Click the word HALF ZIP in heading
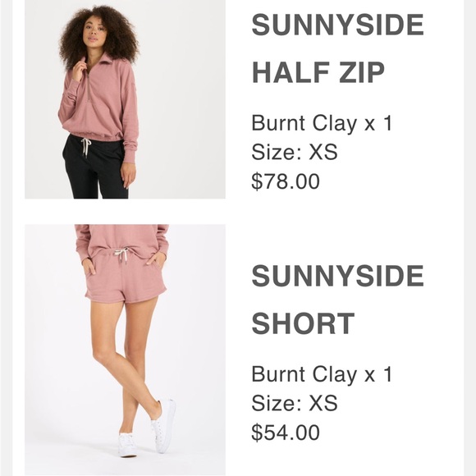This screenshot has height=476, width=476. pyautogui.click(x=318, y=72)
